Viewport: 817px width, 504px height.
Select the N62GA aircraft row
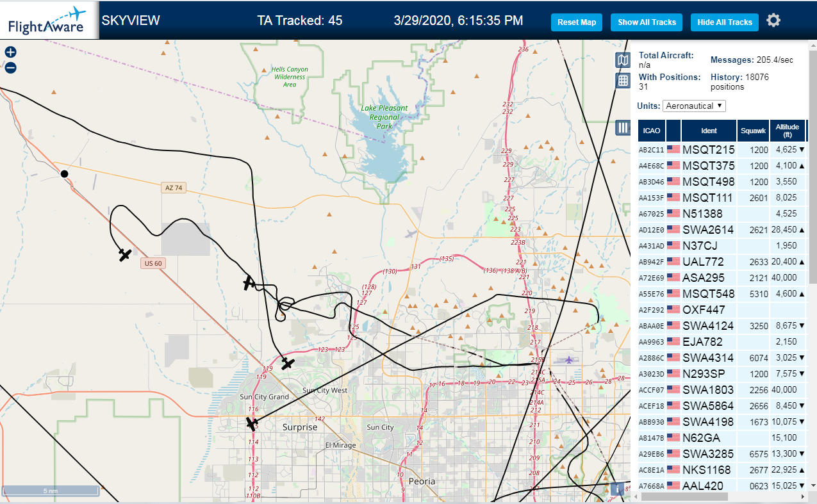pos(722,437)
